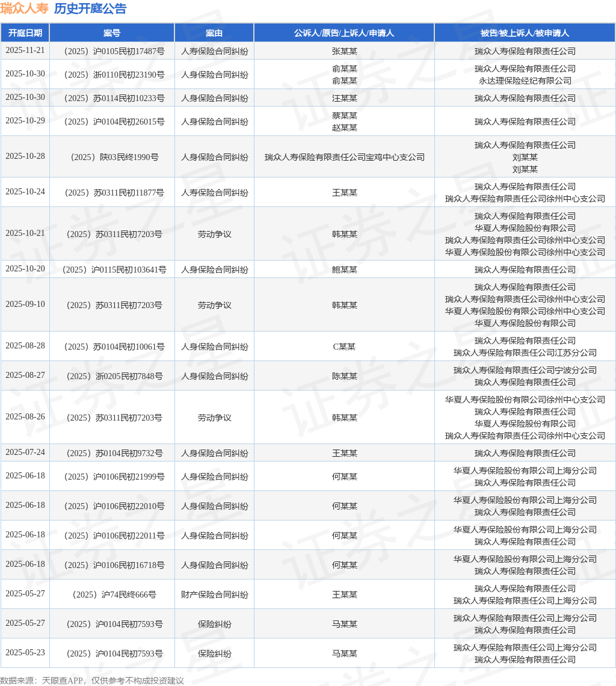Click case number 沪0104民初26015号

(x=114, y=122)
